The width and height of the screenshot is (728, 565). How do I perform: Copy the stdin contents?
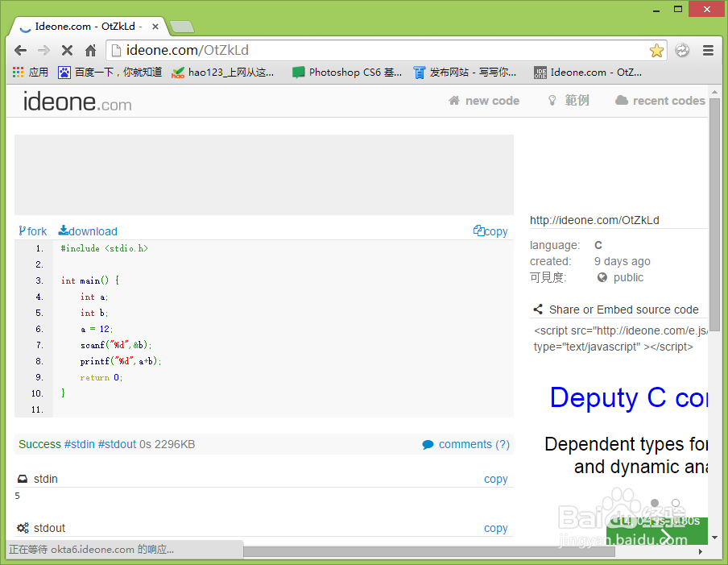point(496,479)
